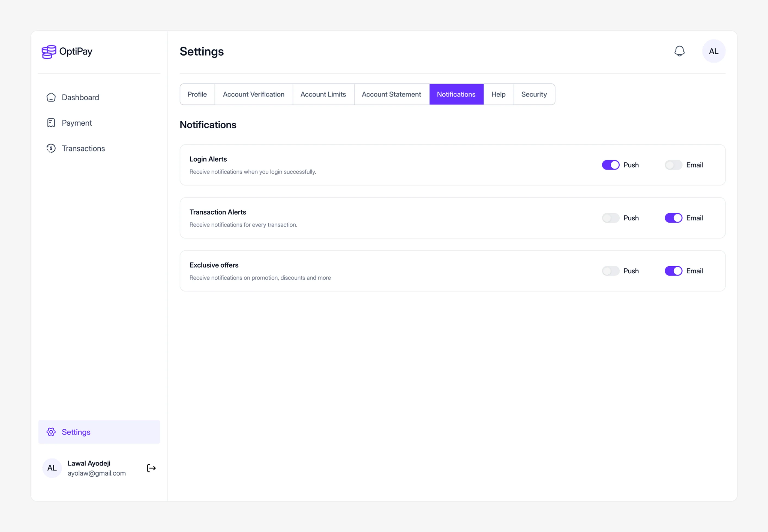Click the Email label in Transaction Alerts
Viewport: 768px width, 532px height.
694,218
